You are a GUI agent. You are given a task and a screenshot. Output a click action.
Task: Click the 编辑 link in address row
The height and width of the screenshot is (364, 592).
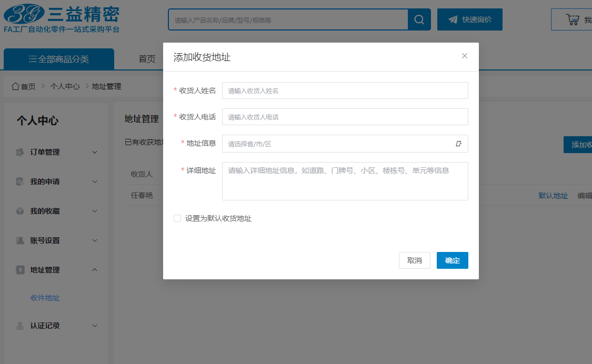pos(585,196)
